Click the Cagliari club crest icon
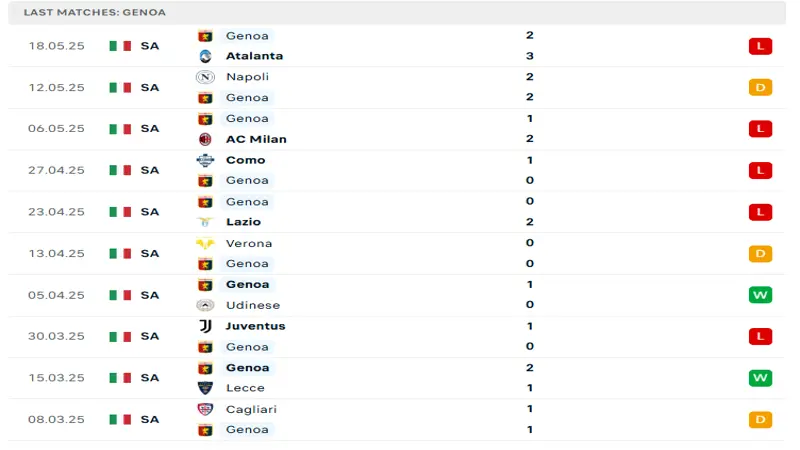The image size is (800, 450). click(205, 409)
